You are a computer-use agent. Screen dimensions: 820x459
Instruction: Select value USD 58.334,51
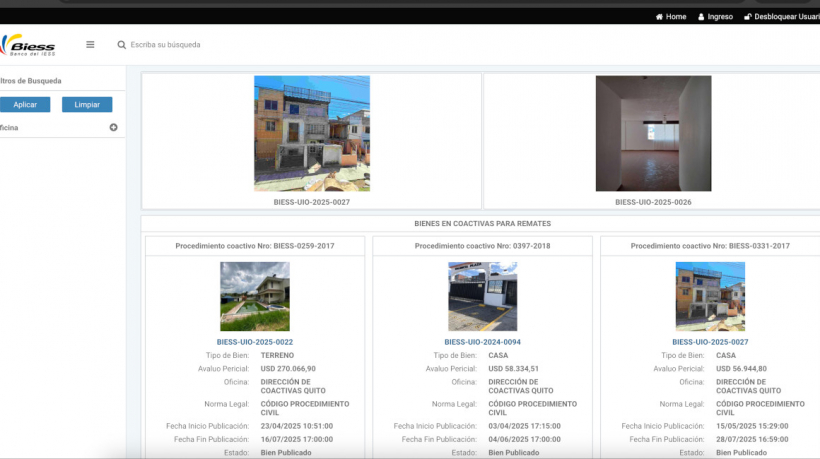514,369
